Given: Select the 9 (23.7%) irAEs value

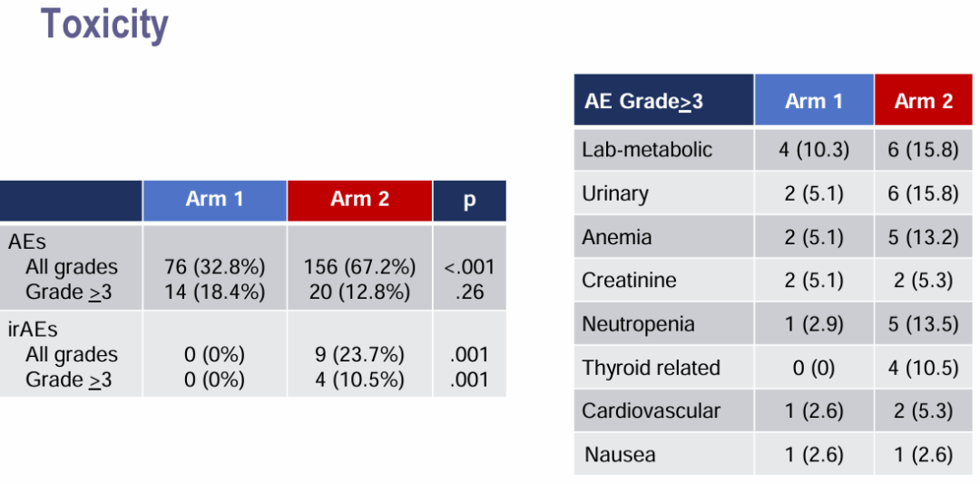Looking at the screenshot, I should pyautogui.click(x=359, y=354).
